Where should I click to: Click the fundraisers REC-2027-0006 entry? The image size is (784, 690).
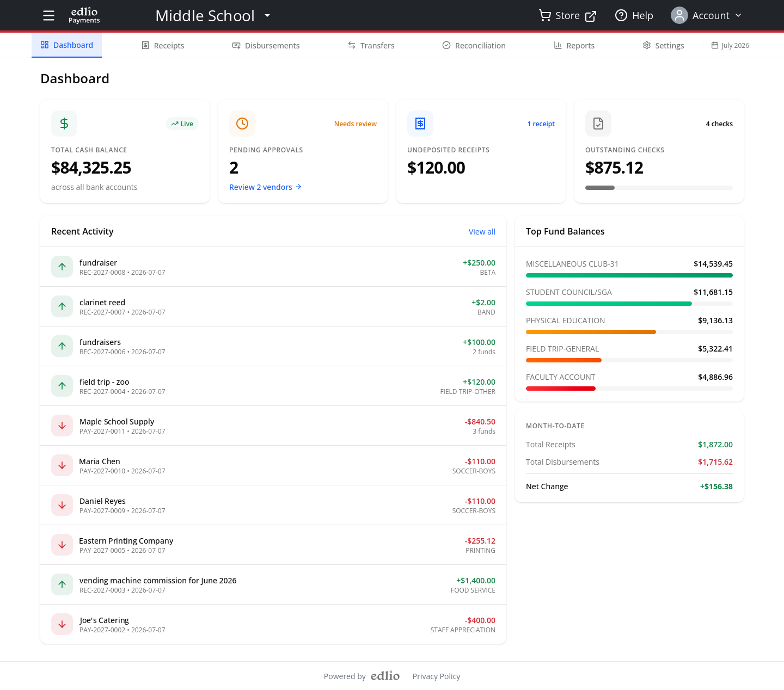click(x=273, y=346)
